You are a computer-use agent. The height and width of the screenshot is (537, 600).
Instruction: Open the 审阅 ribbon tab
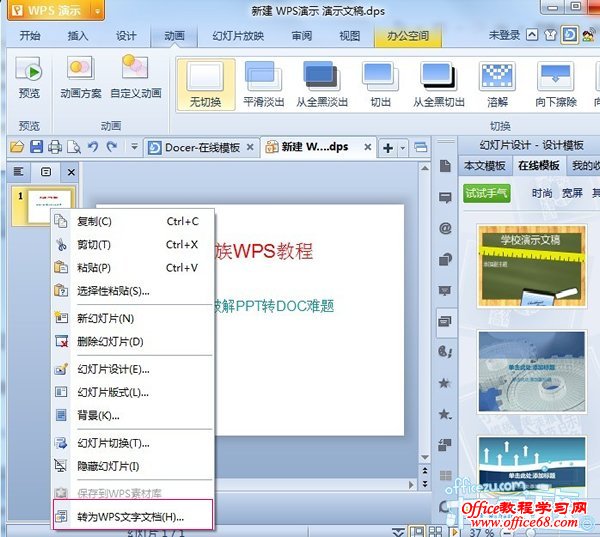302,36
